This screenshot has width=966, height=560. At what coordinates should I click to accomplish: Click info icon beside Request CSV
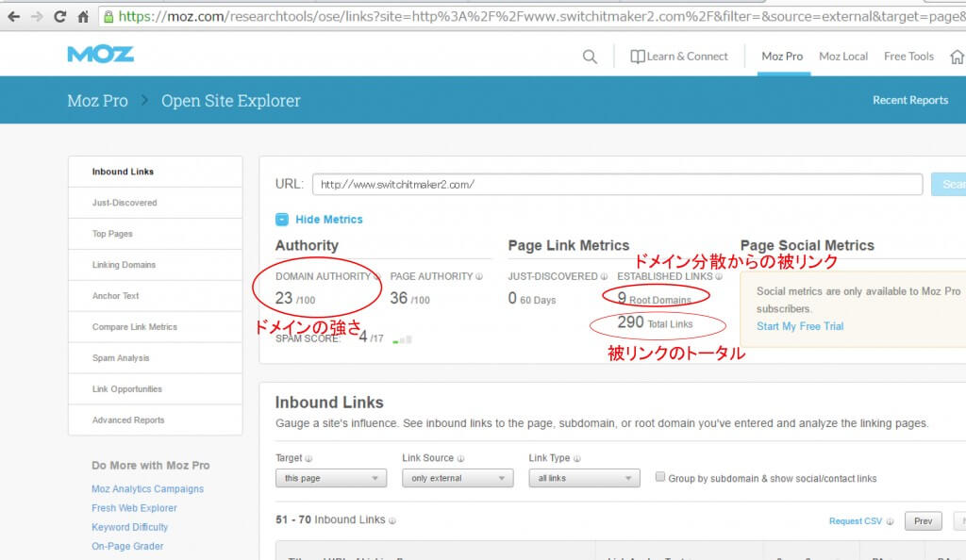(890, 522)
